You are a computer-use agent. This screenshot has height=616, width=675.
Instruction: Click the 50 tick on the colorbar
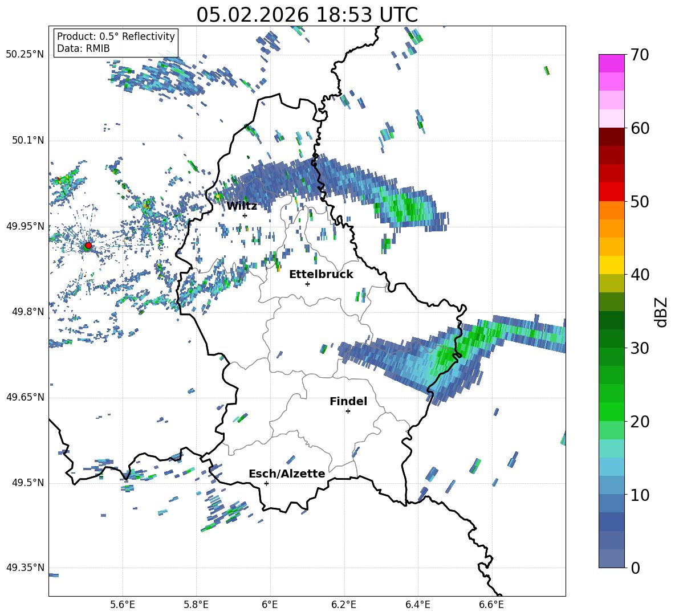click(x=639, y=201)
